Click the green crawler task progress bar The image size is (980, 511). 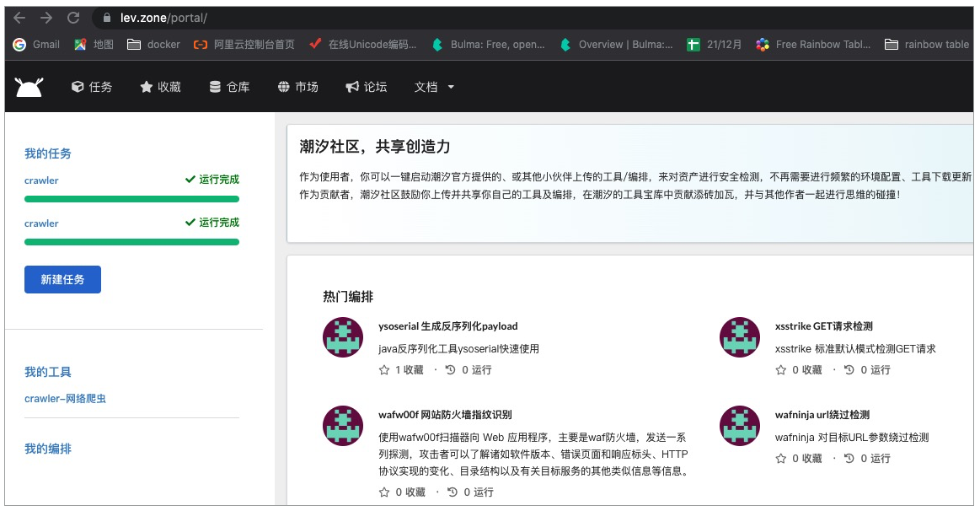point(131,198)
